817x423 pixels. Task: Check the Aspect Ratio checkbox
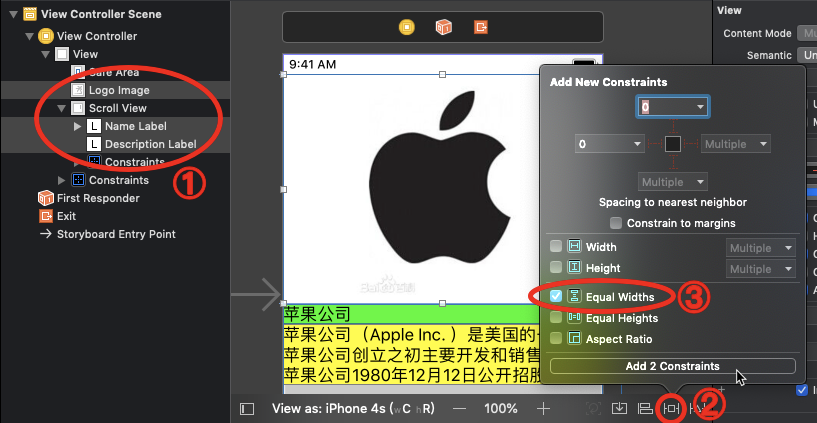[x=556, y=339]
